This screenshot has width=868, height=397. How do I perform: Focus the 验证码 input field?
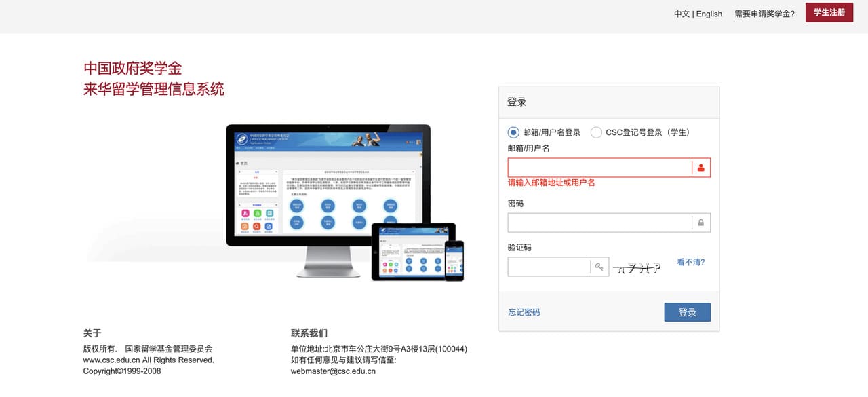click(549, 267)
